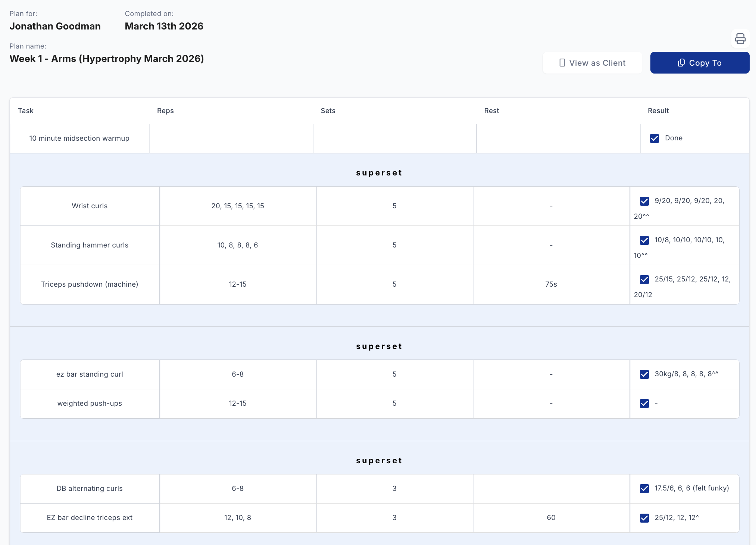Image resolution: width=756 pixels, height=545 pixels.
Task: Click the Task column header
Action: (26, 111)
